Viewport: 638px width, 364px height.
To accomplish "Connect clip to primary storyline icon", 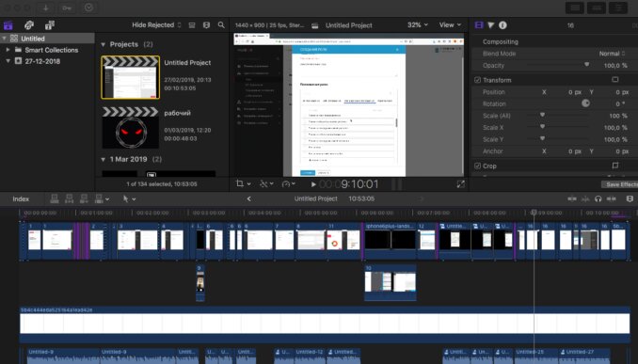I will coord(55,198).
